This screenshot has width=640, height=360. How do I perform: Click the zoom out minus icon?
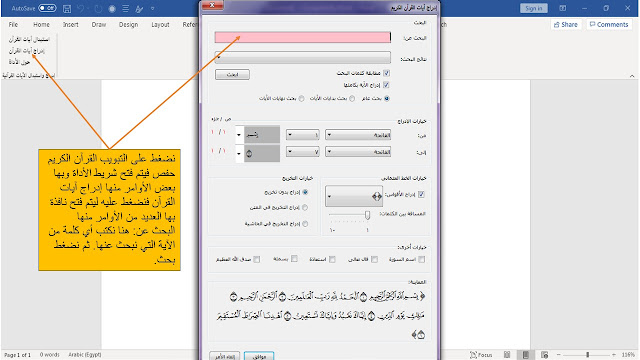point(559,355)
